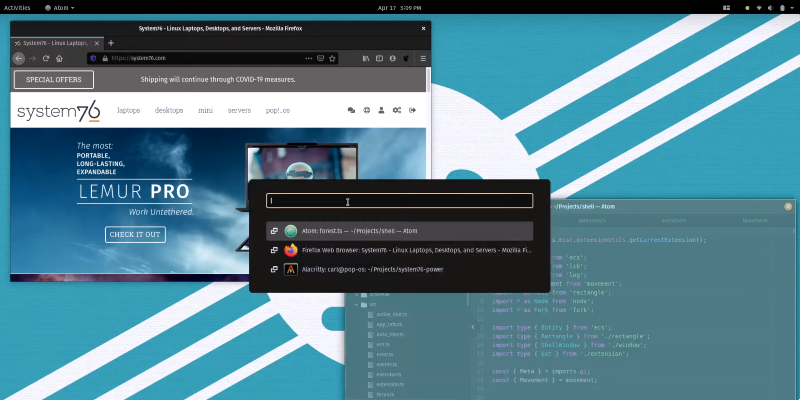Open the page actions three-dot menu in address bar
Image resolution: width=800 pixels, height=400 pixels.
309,59
